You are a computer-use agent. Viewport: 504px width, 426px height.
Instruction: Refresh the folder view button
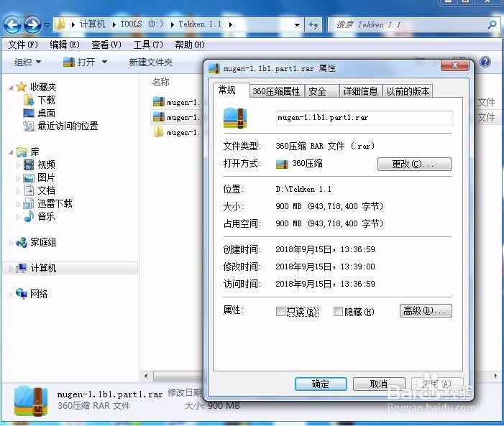[313, 24]
